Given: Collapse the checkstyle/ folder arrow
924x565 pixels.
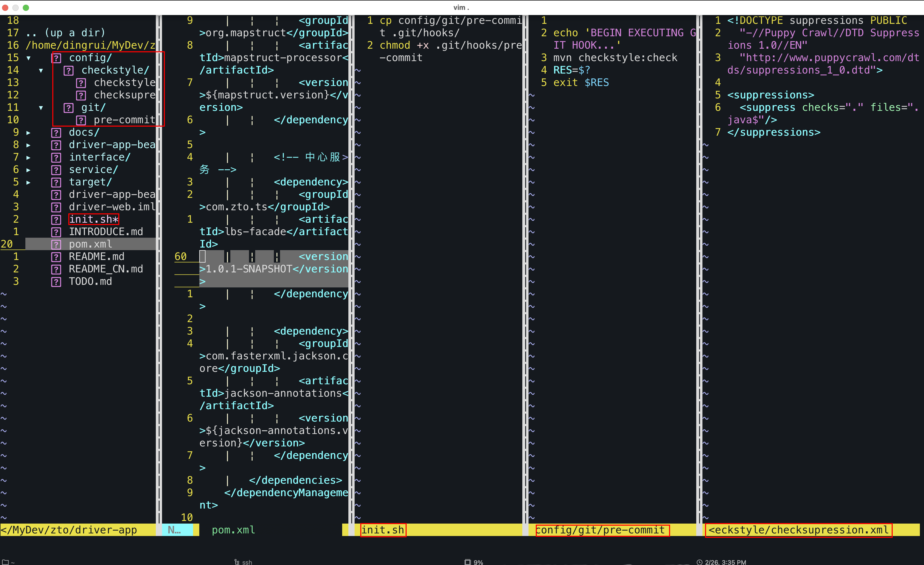Looking at the screenshot, I should click(40, 70).
